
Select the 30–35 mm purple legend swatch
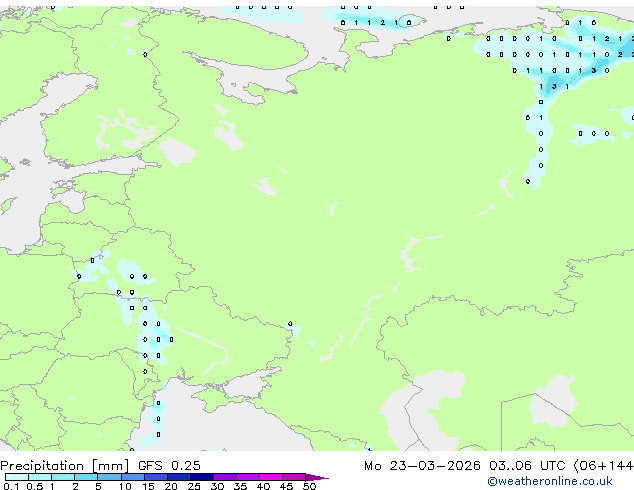pyautogui.click(x=225, y=477)
